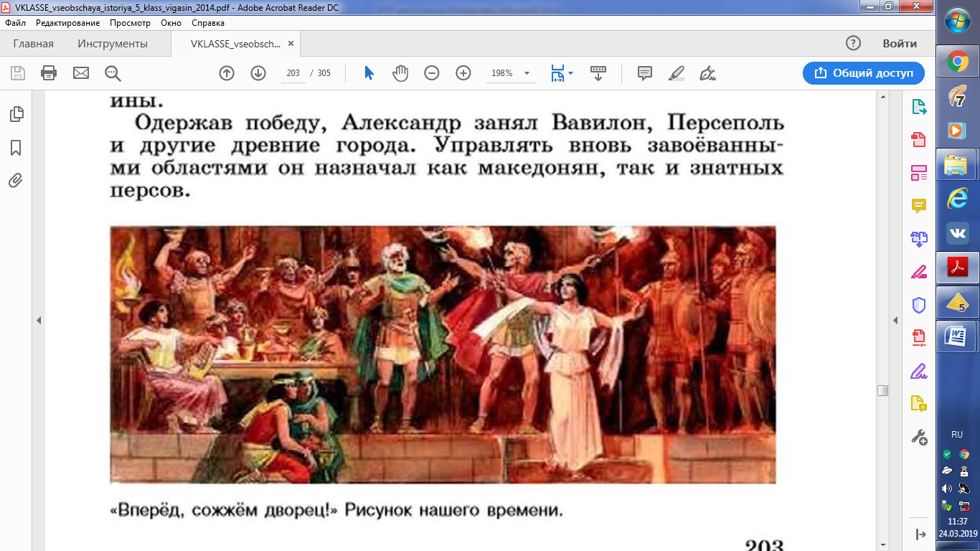Screen dimensions: 980x551
Task: Click the Войти sign-in link
Action: click(x=900, y=44)
